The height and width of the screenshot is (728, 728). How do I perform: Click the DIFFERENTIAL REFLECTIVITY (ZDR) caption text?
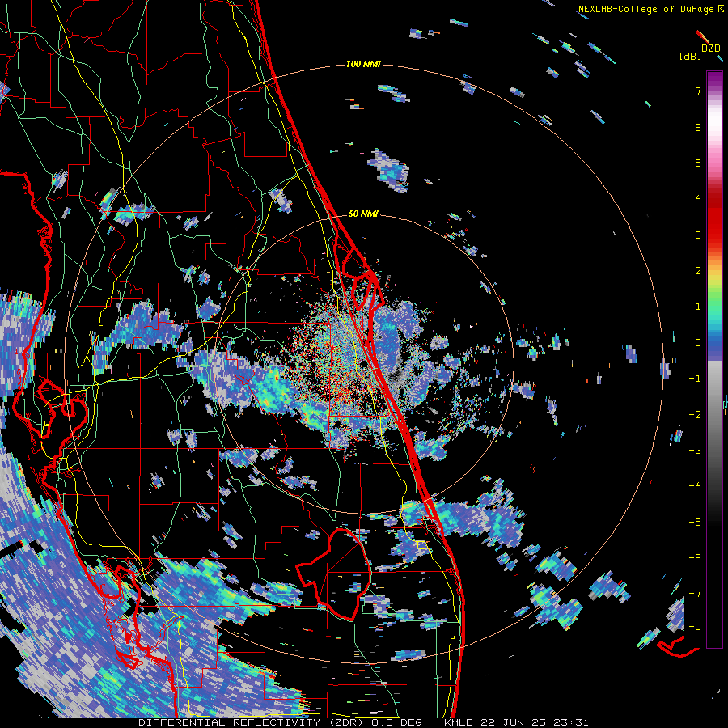tap(252, 722)
